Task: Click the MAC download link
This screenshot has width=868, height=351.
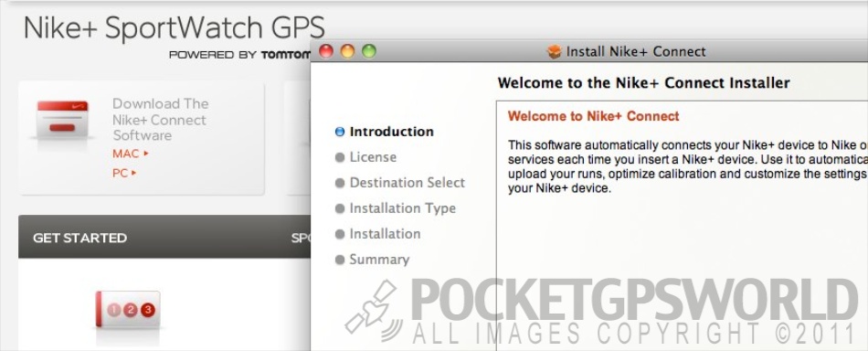Action: point(131,154)
